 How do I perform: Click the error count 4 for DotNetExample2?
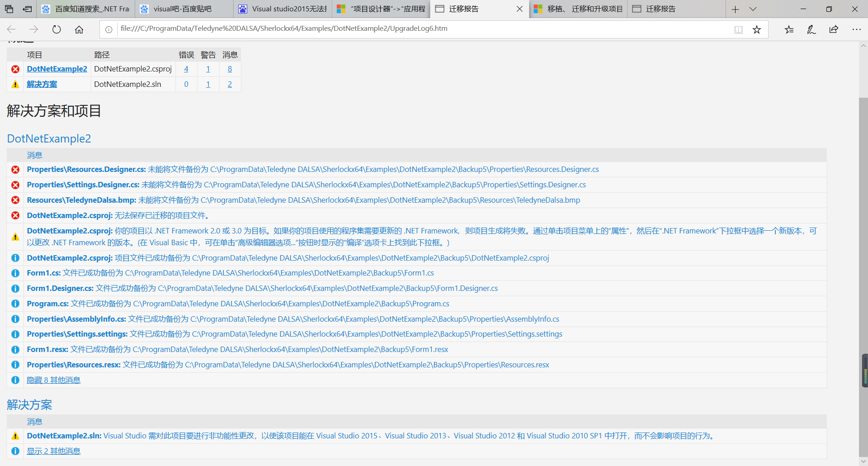(186, 69)
